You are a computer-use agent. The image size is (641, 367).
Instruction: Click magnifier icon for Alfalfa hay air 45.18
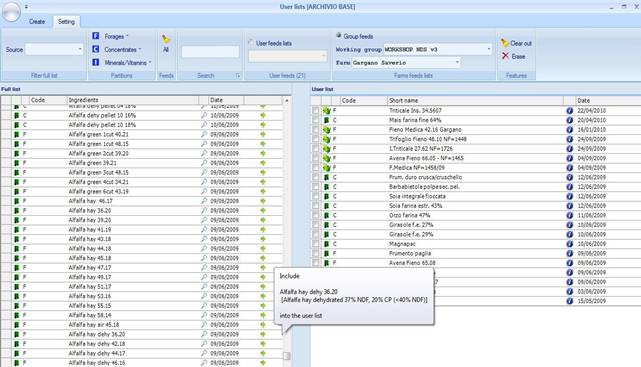(204, 324)
